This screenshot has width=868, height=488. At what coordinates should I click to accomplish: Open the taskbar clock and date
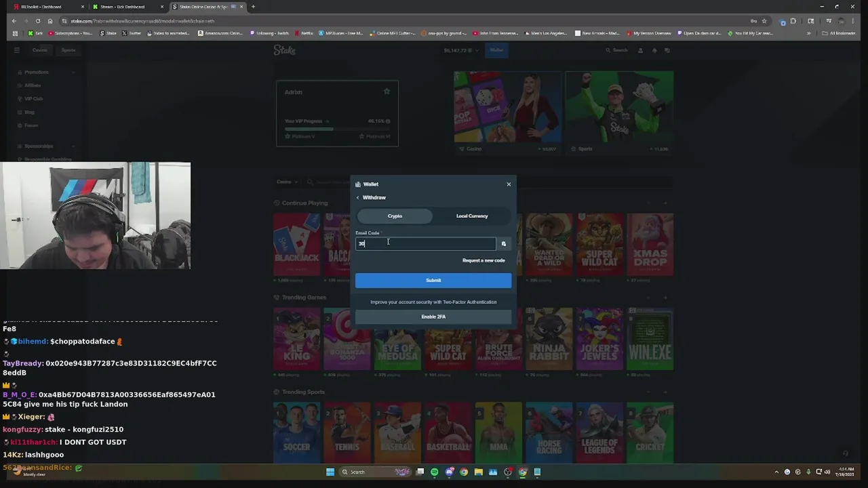point(844,472)
